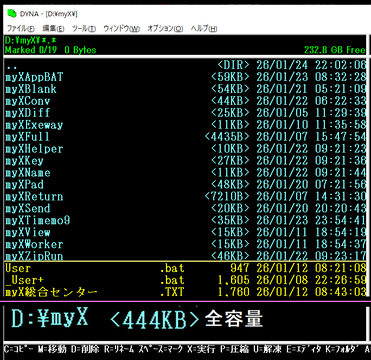Click the E=エディタ editor command
This screenshot has width=371, height=360.
(x=303, y=349)
